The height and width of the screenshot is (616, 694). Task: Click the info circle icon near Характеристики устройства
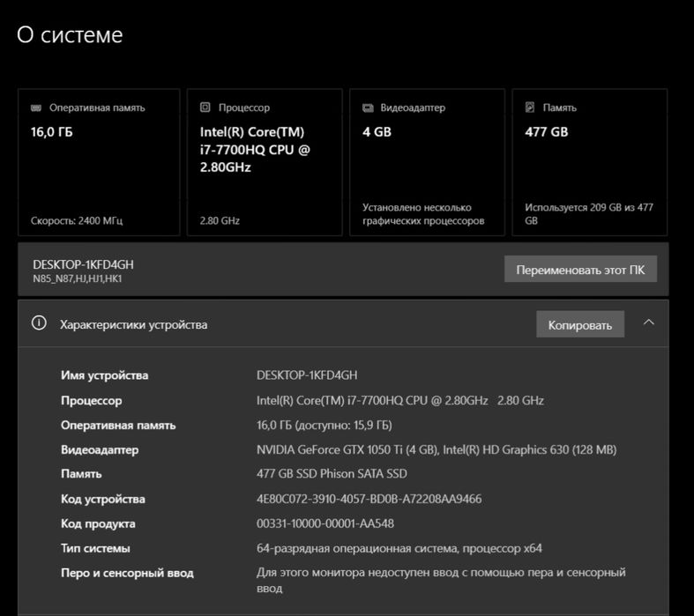tap(39, 323)
